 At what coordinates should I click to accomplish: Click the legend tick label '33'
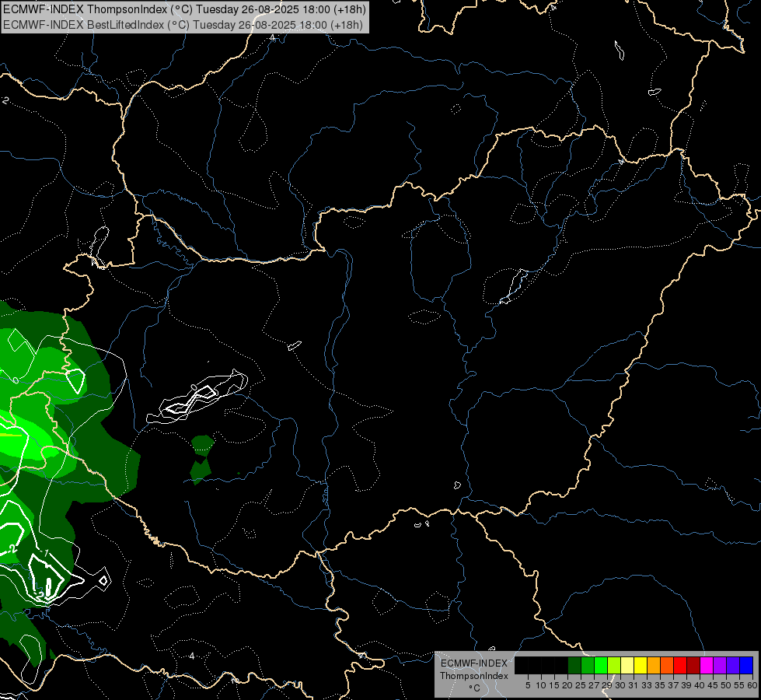647,685
